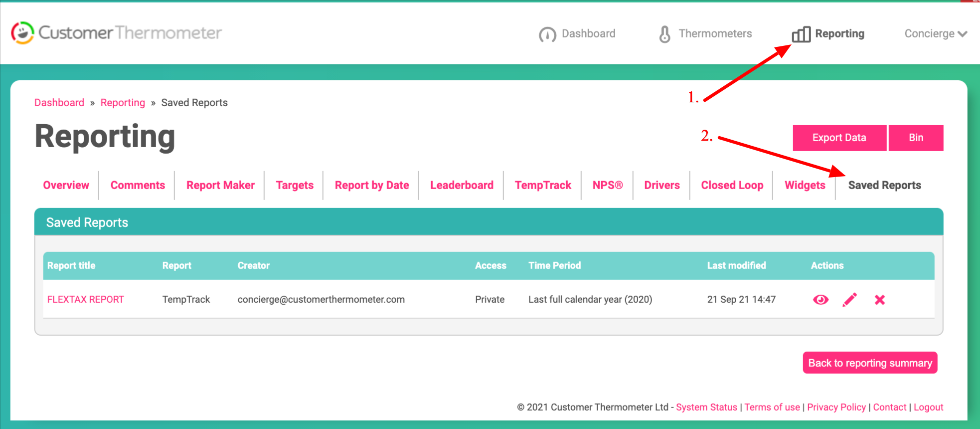This screenshot has height=429, width=980.
Task: Switch to the Overview tab
Action: coord(66,185)
